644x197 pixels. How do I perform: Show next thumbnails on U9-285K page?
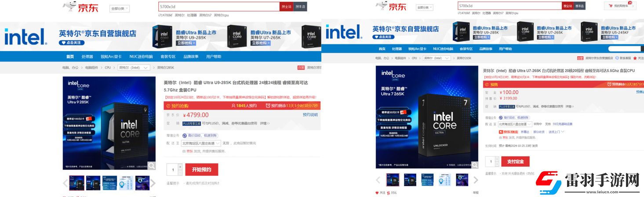153,183
